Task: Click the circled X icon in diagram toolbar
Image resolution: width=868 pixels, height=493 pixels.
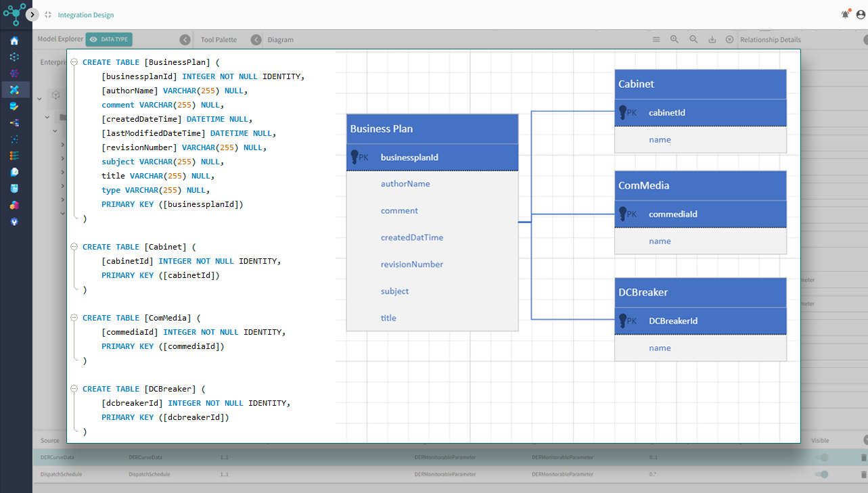Action: [729, 39]
